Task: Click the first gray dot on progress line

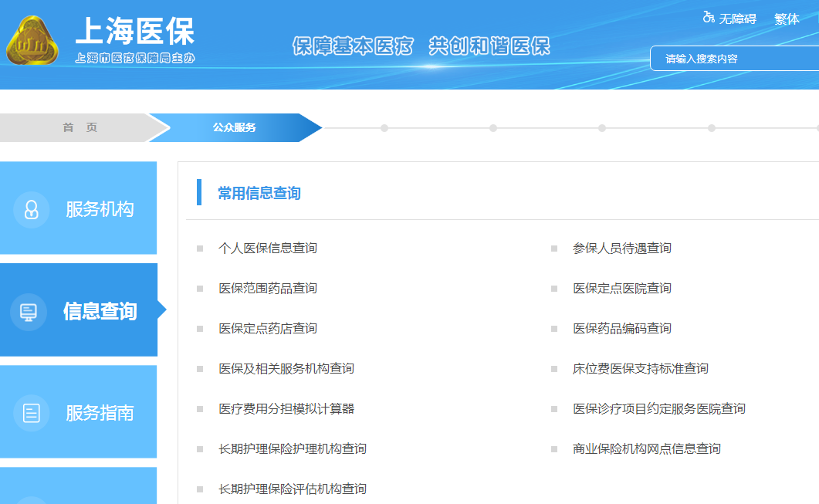Action: click(384, 128)
